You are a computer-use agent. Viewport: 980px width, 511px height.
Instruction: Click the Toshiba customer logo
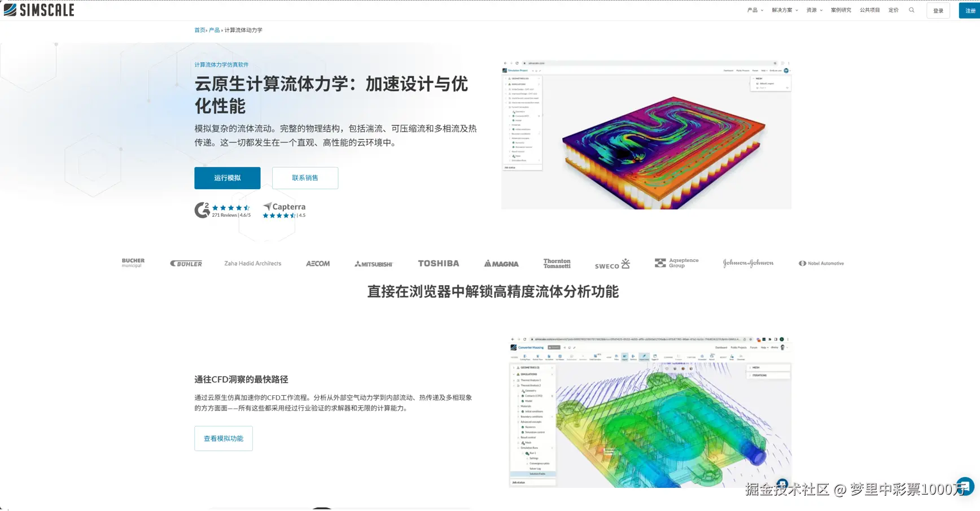pyautogui.click(x=438, y=264)
